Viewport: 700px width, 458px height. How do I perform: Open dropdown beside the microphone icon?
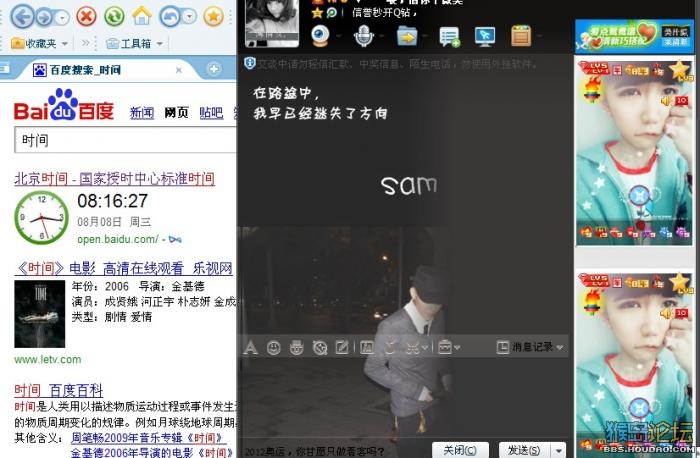pyautogui.click(x=381, y=36)
